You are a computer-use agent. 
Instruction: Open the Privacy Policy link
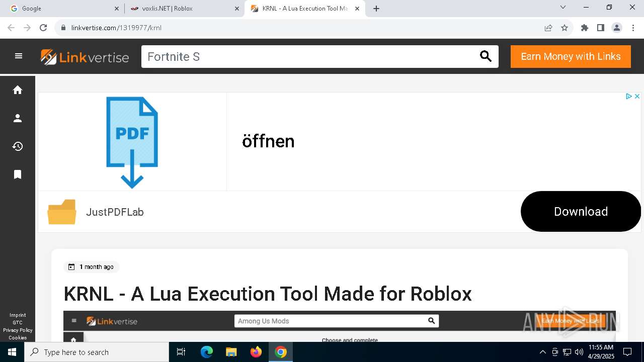18,330
